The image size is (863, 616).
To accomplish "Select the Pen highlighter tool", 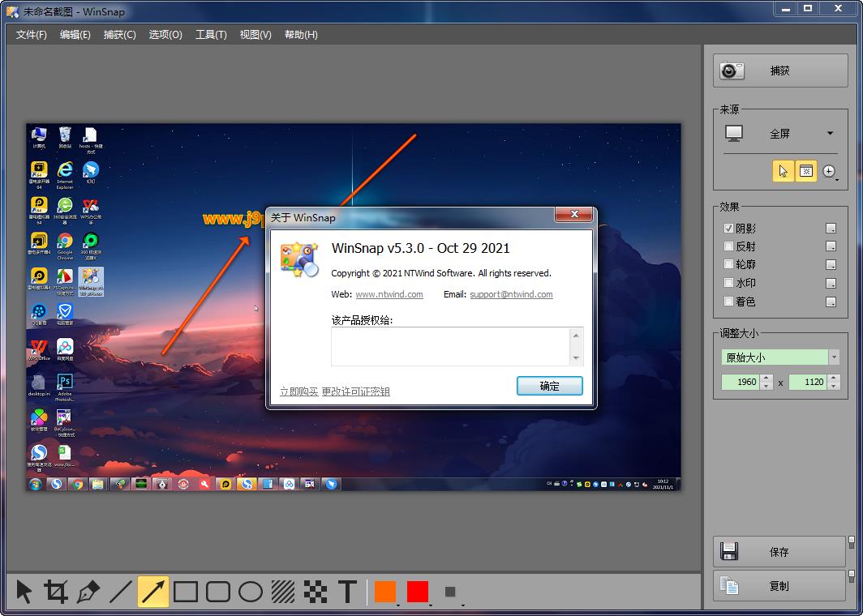I will pyautogui.click(x=88, y=592).
